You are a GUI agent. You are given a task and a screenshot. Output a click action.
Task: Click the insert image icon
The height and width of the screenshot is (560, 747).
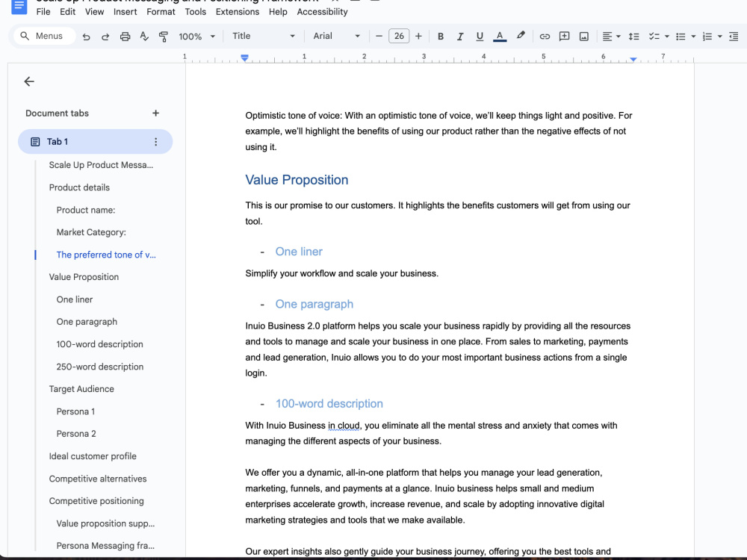coord(583,37)
